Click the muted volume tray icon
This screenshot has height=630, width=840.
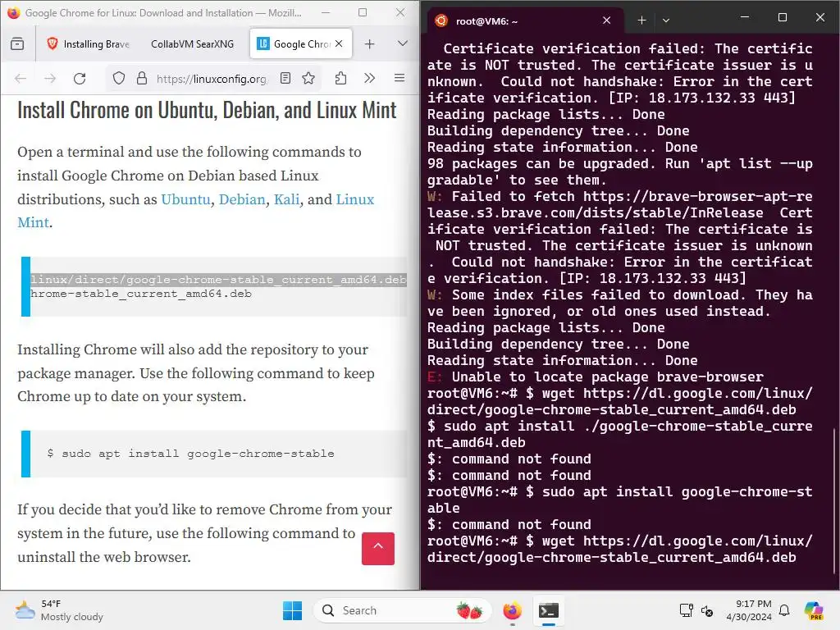[707, 610]
